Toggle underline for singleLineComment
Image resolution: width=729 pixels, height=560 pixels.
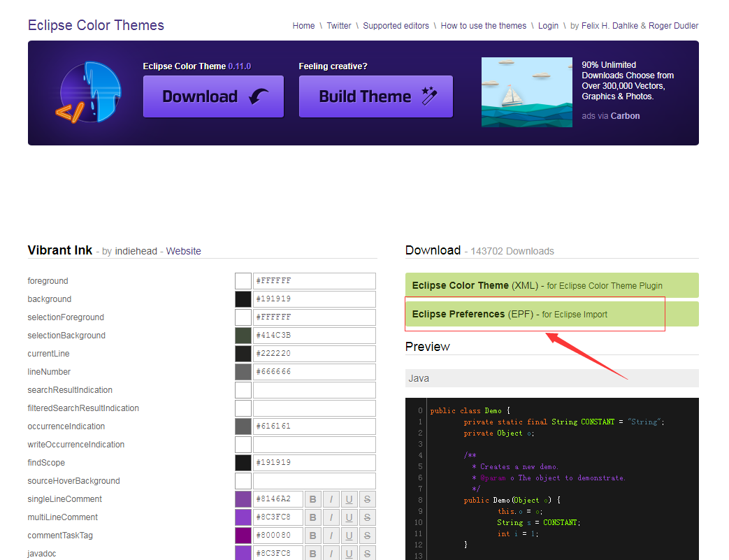coord(349,499)
